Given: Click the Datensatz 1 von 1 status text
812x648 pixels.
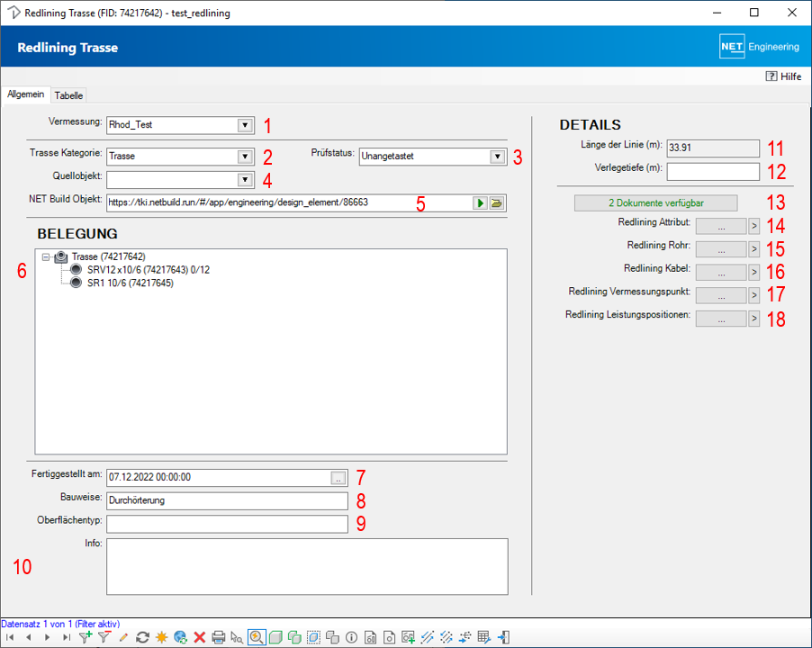Looking at the screenshot, I should 60,624.
